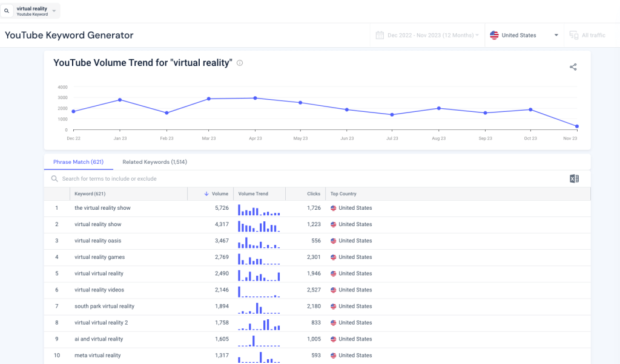
Task: Click the calendar icon in the date picker
Action: point(378,35)
